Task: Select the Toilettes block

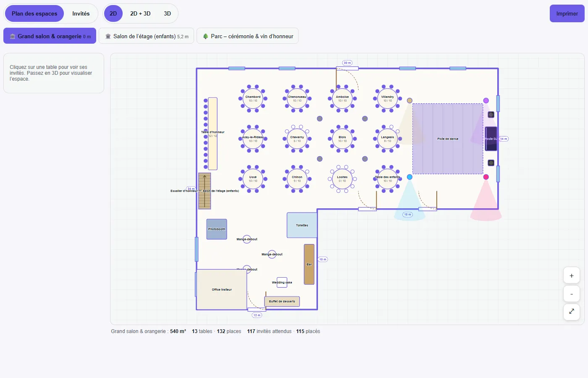Action: (302, 225)
